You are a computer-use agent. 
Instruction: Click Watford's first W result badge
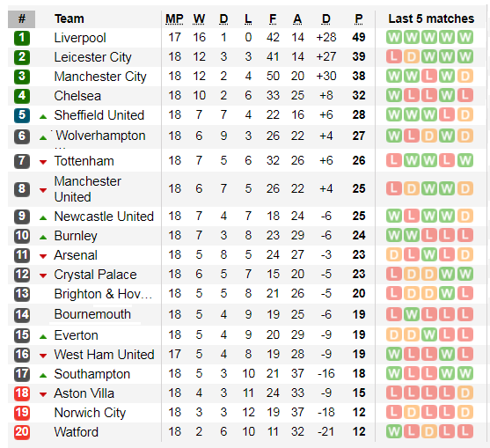click(394, 431)
